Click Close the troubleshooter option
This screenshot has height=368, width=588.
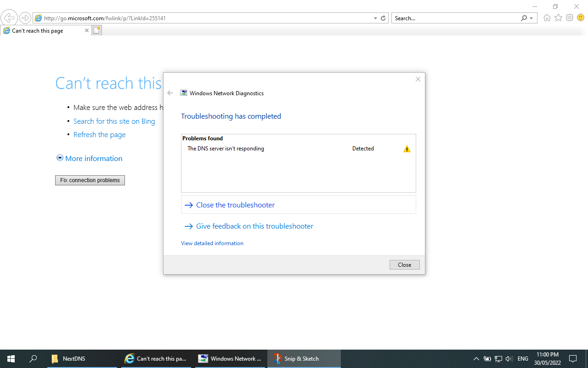(235, 205)
